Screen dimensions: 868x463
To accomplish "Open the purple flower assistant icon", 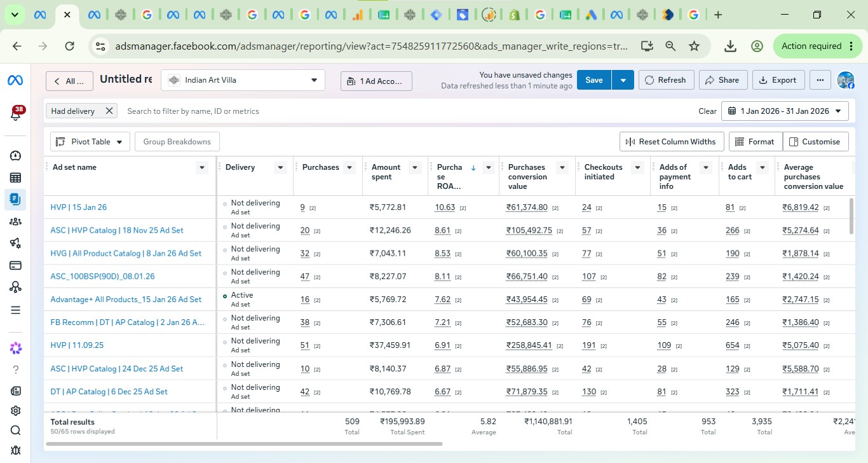I will click(x=15, y=348).
